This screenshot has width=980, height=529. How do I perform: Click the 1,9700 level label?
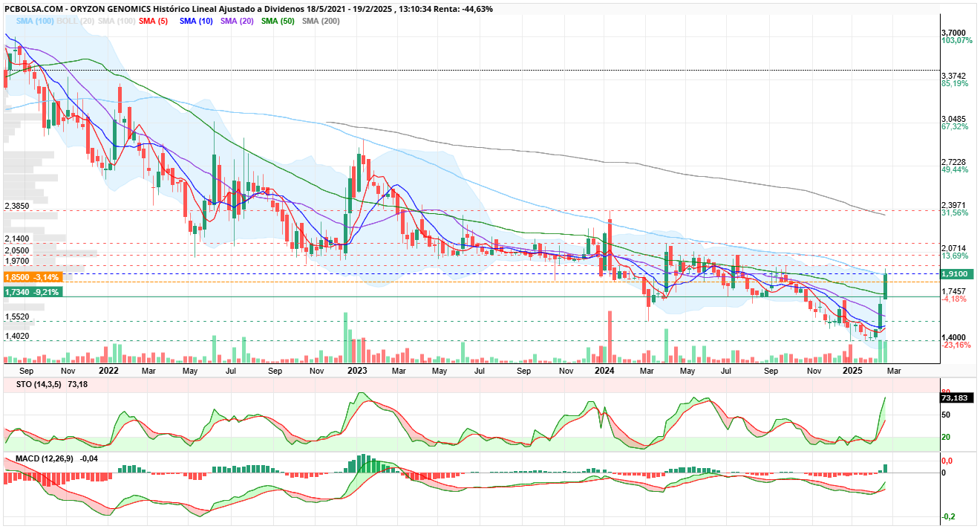[x=16, y=261]
